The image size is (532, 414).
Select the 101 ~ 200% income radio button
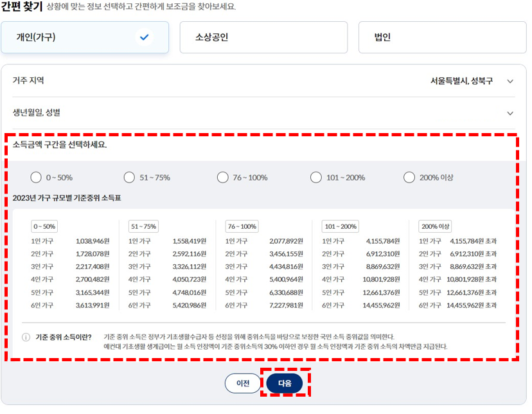[315, 177]
